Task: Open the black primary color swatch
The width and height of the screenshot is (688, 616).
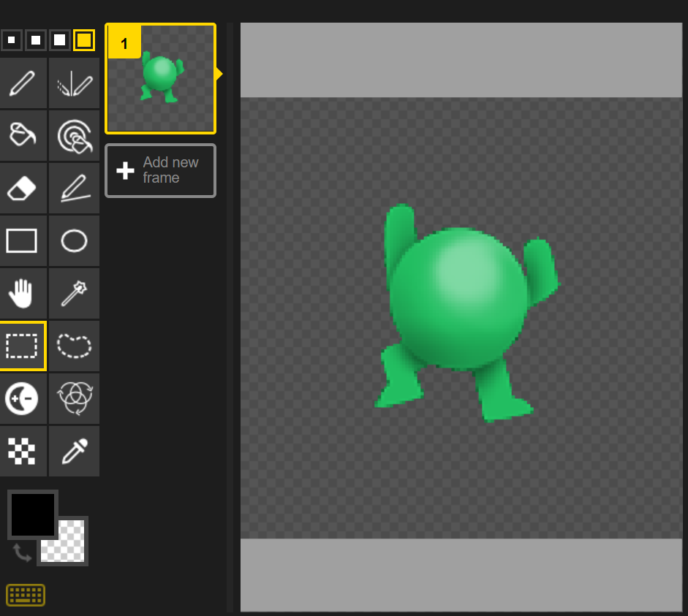Action: click(x=32, y=514)
